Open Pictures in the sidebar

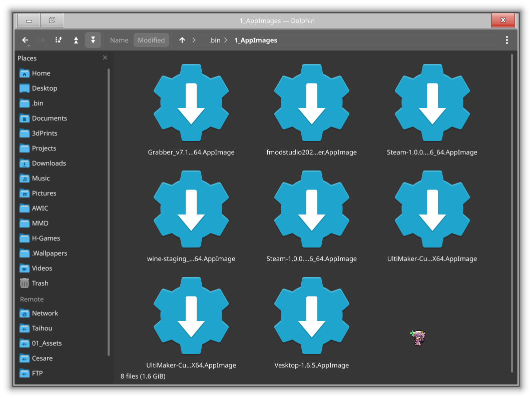pos(63,193)
